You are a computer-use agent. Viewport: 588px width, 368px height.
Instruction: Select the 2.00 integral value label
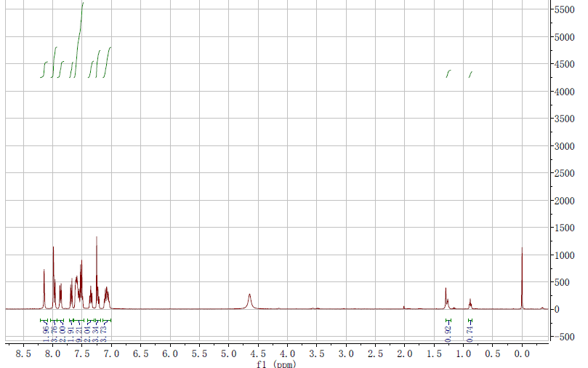(63, 335)
